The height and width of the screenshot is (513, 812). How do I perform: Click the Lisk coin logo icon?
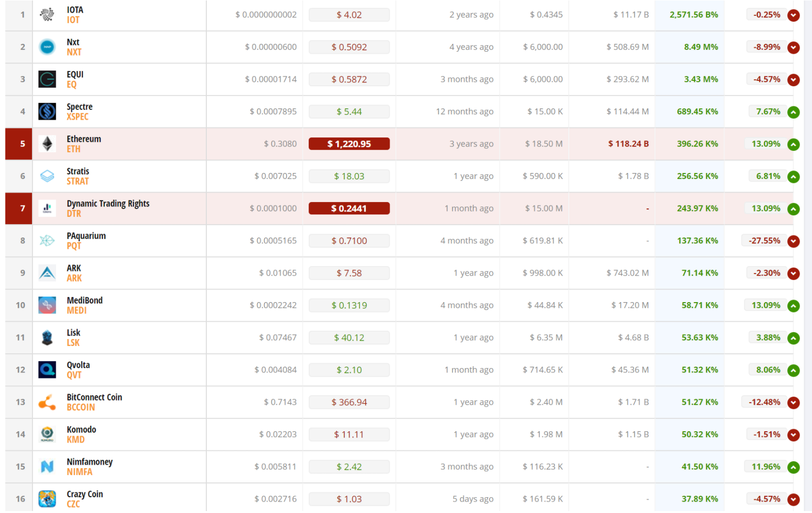[47, 338]
